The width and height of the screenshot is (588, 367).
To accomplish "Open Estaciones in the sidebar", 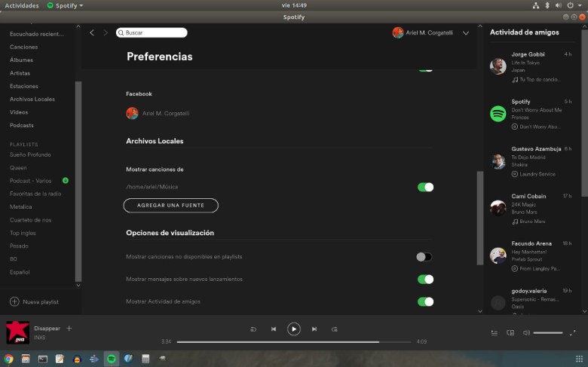I will pos(24,86).
